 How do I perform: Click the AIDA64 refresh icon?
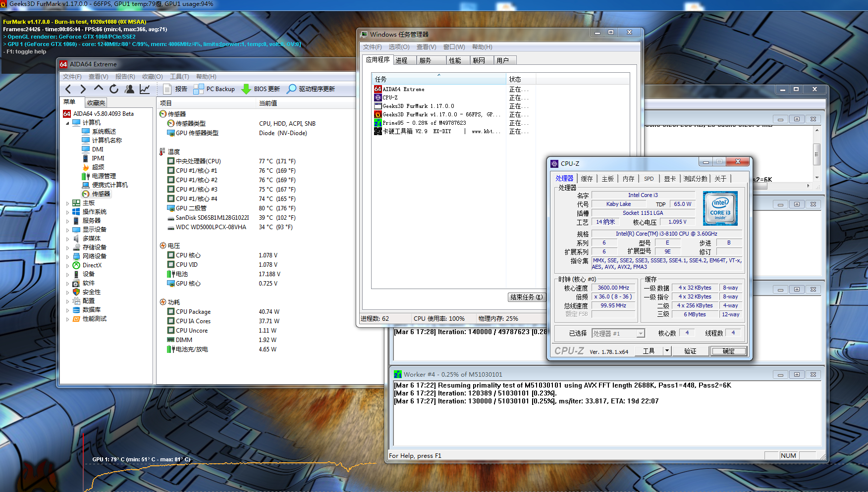click(x=114, y=89)
